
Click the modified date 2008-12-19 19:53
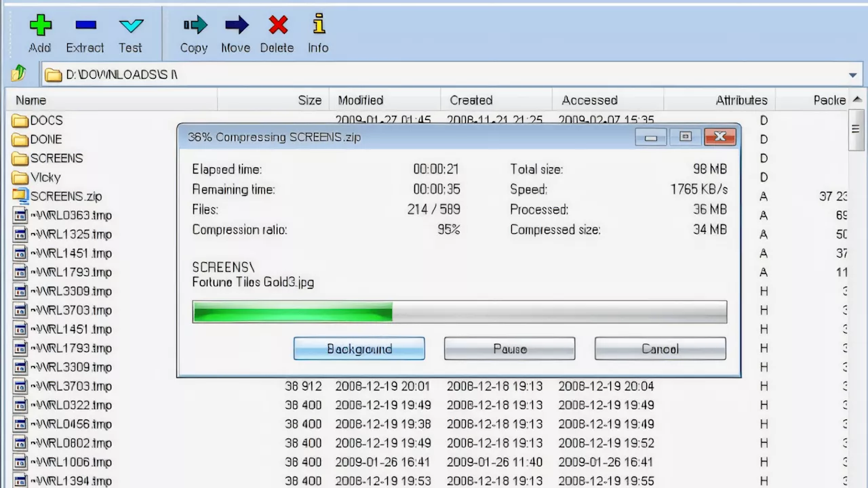tap(382, 481)
